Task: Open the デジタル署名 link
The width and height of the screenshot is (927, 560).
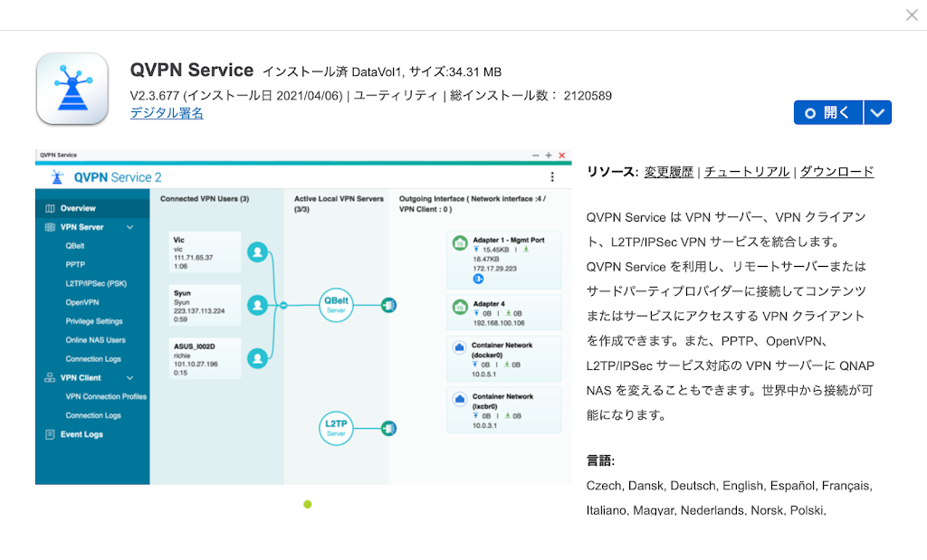Action: (167, 113)
